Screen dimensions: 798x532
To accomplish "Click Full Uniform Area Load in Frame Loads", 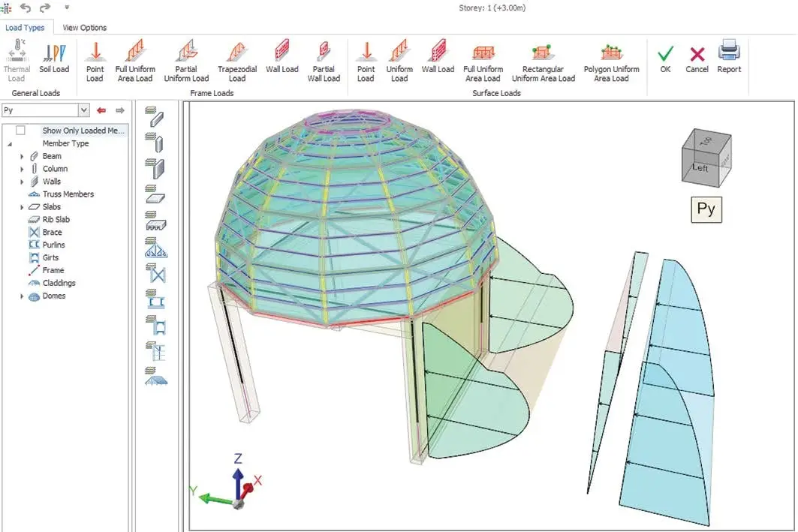I will 135,61.
